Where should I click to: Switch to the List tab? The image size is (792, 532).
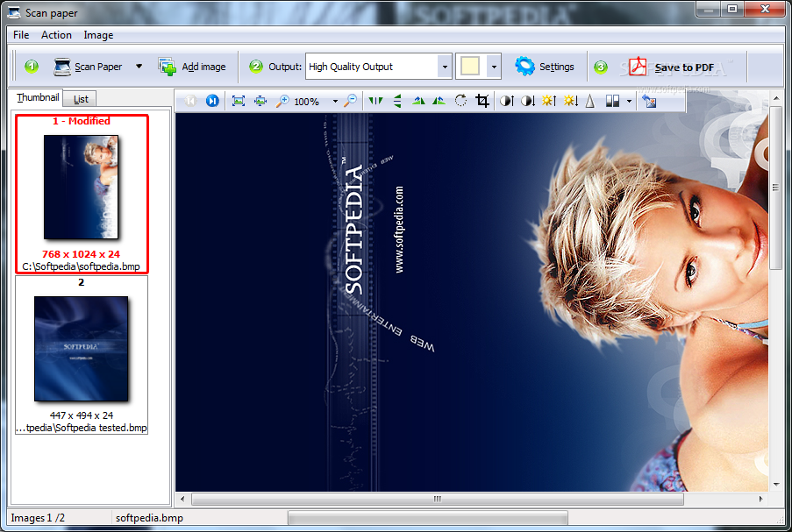(81, 99)
